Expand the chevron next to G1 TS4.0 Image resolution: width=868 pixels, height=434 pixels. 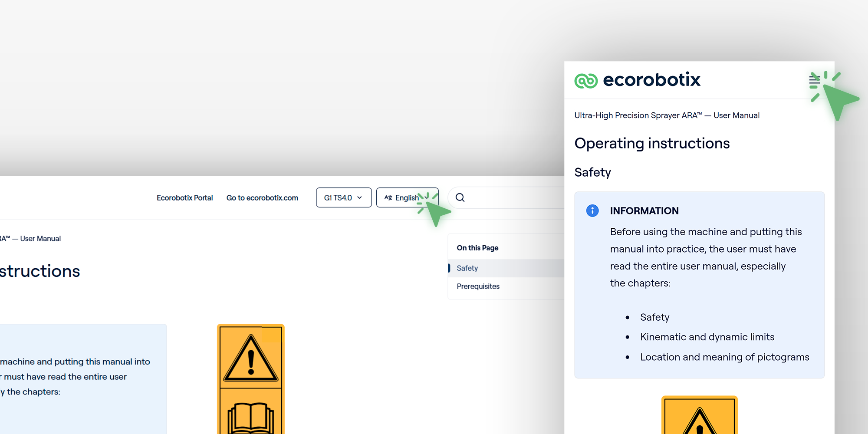[x=360, y=197]
